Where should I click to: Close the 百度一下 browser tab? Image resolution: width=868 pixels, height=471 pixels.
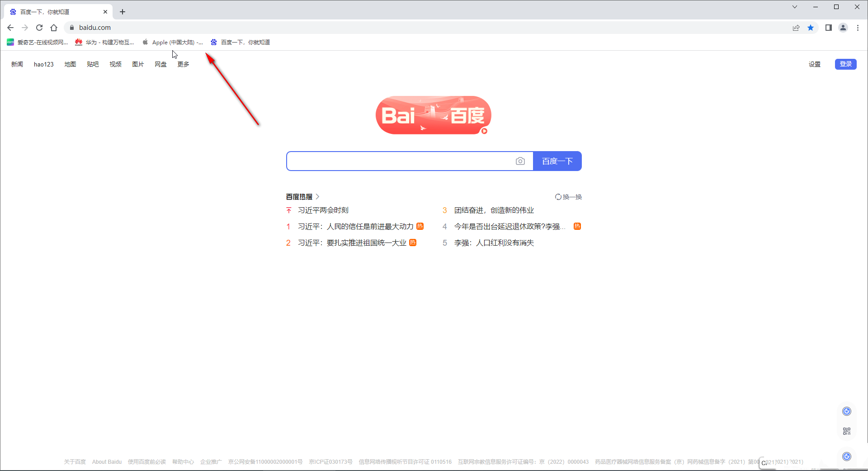(105, 12)
